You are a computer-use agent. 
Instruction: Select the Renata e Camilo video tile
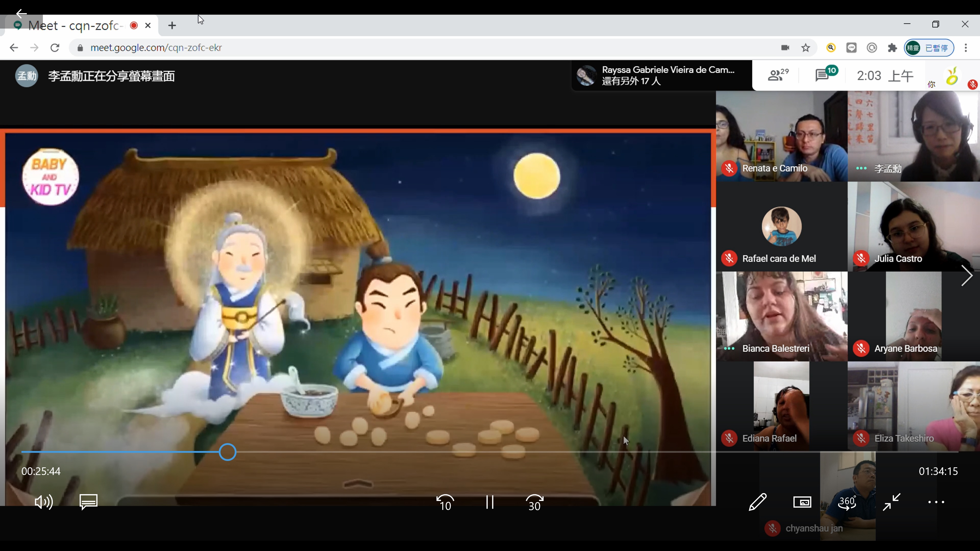pos(781,136)
